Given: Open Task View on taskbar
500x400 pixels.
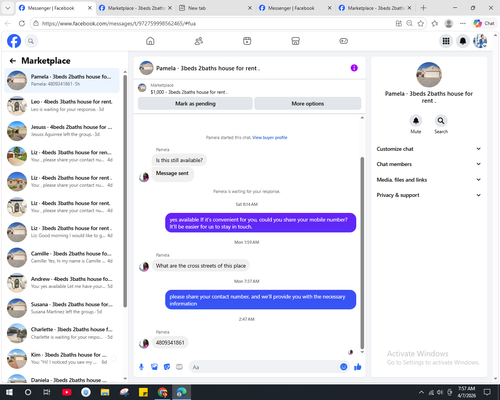Looking at the screenshot, I should pyautogui.click(x=47, y=392).
